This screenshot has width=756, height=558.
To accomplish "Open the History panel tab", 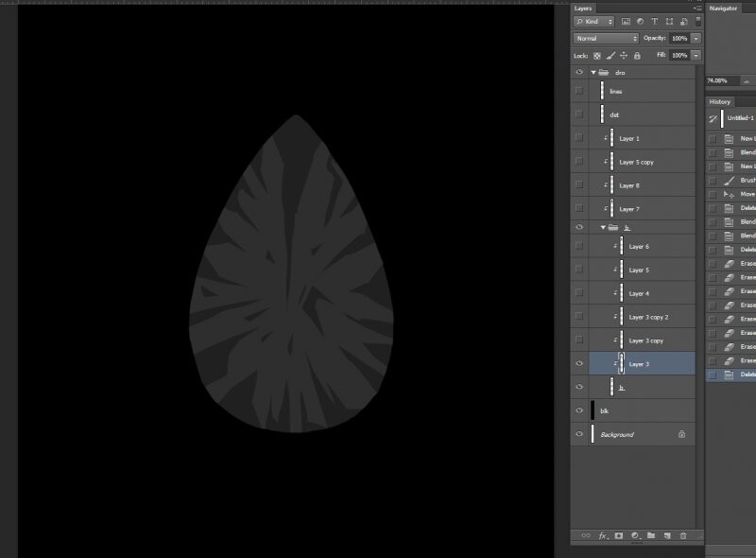I will [x=720, y=101].
